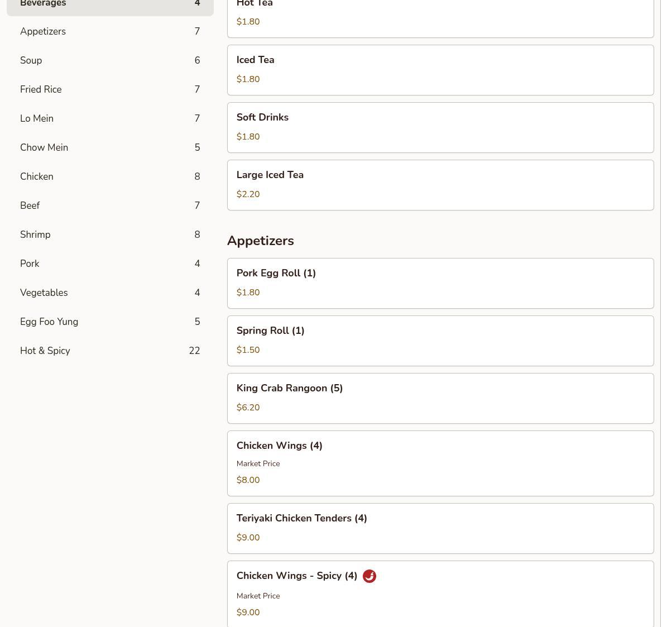Click the Chicken Wings (4) item card
The image size is (672, 627).
coord(440,463)
